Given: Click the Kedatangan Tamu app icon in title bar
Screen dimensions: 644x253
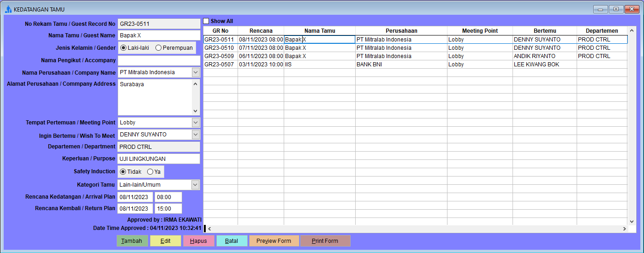Looking at the screenshot, I should coord(8,9).
